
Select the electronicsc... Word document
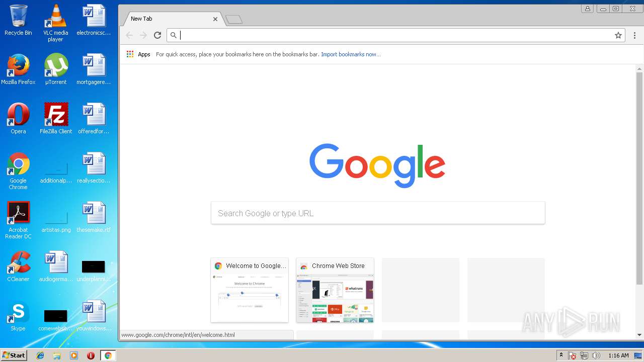click(x=94, y=20)
